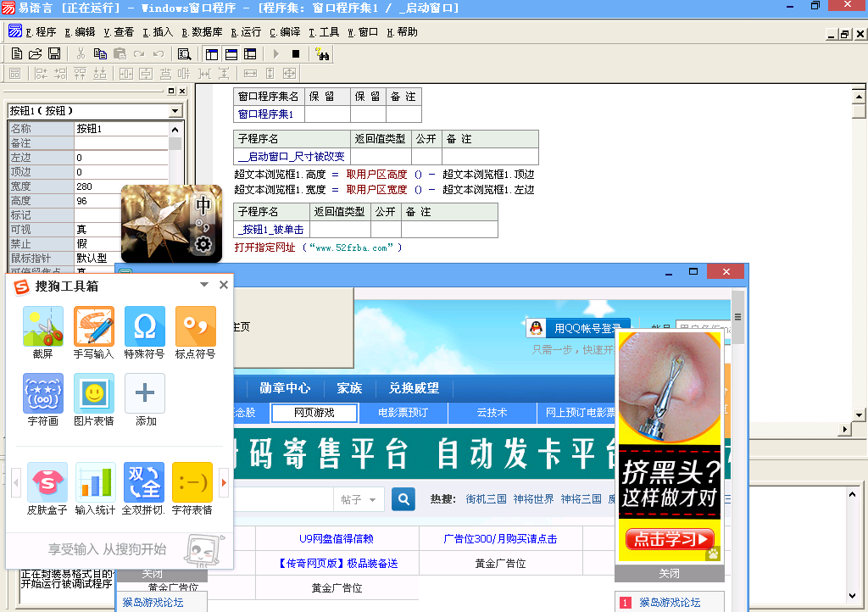Switch to the 家族 nav tab

coord(349,388)
